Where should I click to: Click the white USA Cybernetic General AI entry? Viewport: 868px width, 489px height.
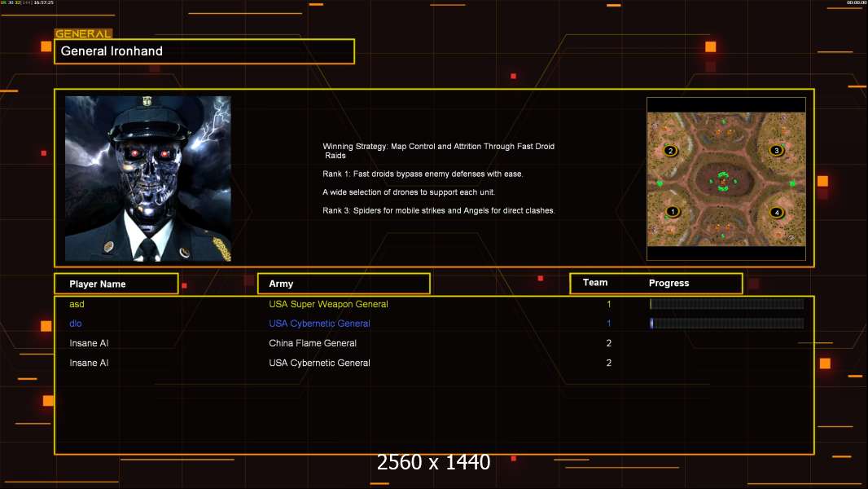tap(319, 363)
